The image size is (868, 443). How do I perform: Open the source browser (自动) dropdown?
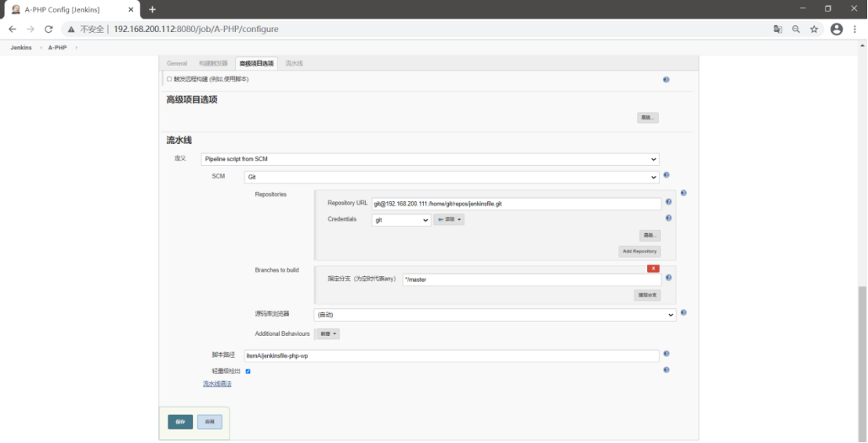coord(495,315)
